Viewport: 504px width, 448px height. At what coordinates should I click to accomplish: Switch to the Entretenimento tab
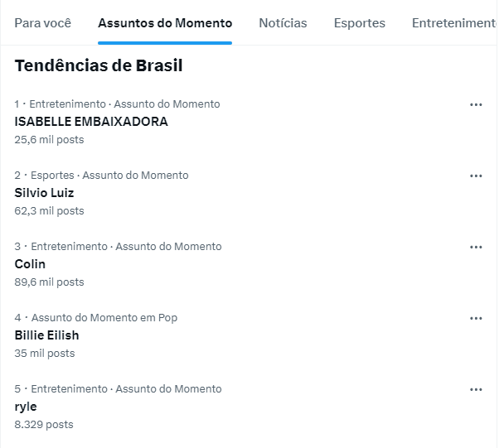point(456,23)
